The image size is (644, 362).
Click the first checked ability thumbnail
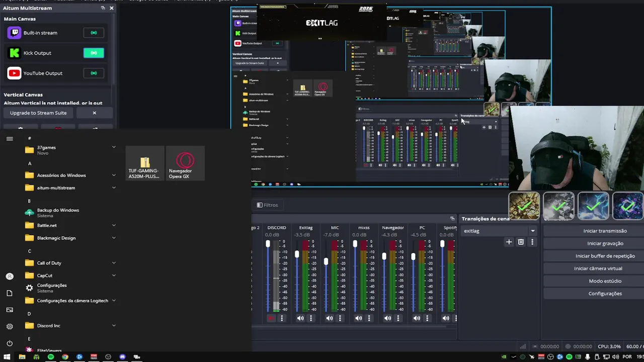click(x=524, y=206)
